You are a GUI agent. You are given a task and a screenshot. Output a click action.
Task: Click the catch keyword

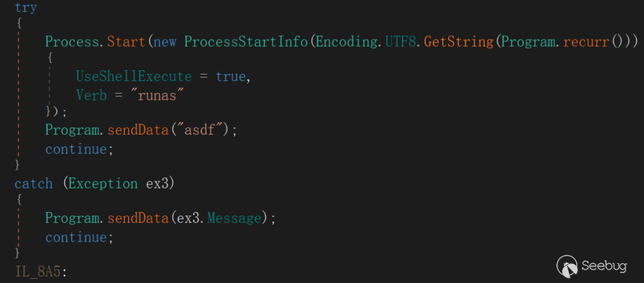click(33, 183)
